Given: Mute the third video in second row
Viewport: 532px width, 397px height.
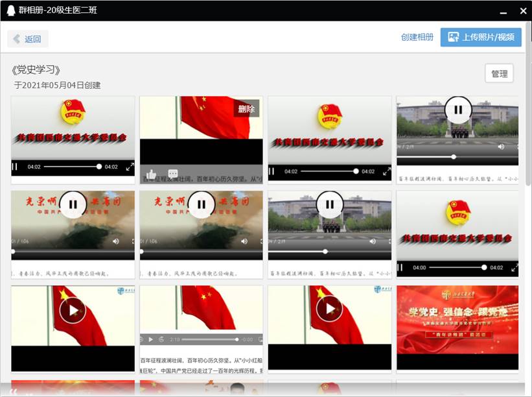Looking at the screenshot, I should tap(373, 241).
